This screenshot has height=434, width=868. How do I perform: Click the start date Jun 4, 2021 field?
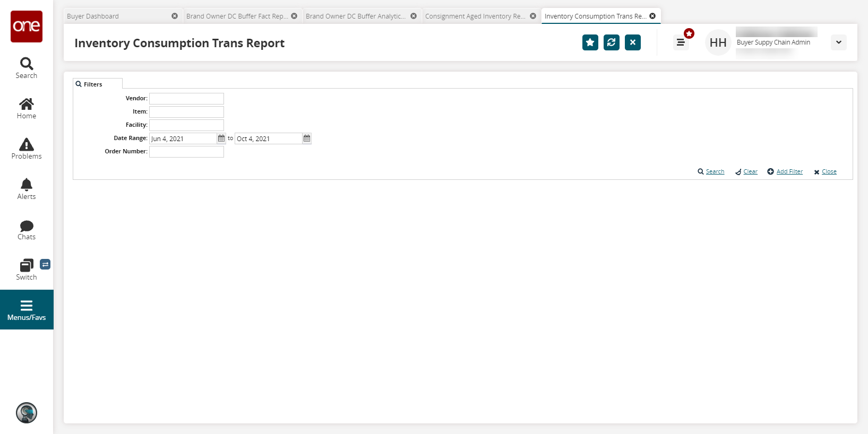tap(183, 138)
